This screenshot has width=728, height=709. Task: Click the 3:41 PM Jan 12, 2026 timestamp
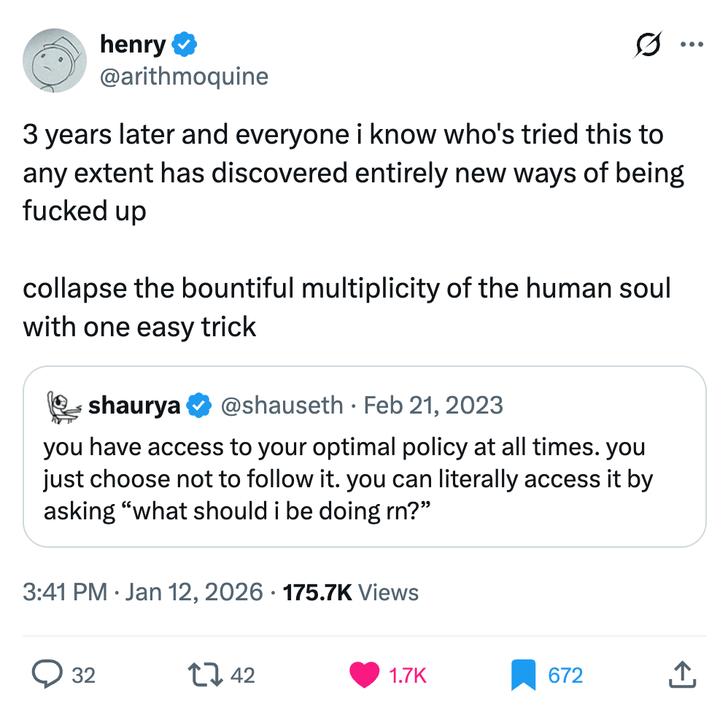[143, 592]
